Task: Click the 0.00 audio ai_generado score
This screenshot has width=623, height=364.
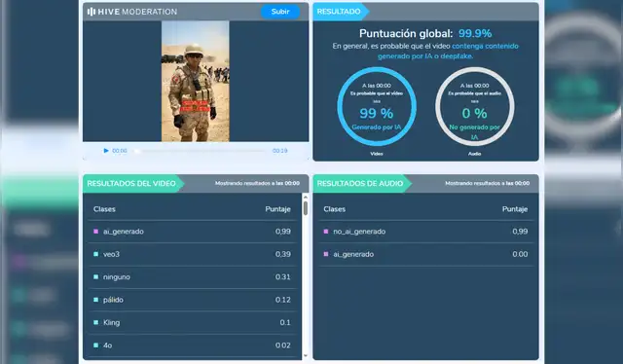Action: (x=520, y=254)
